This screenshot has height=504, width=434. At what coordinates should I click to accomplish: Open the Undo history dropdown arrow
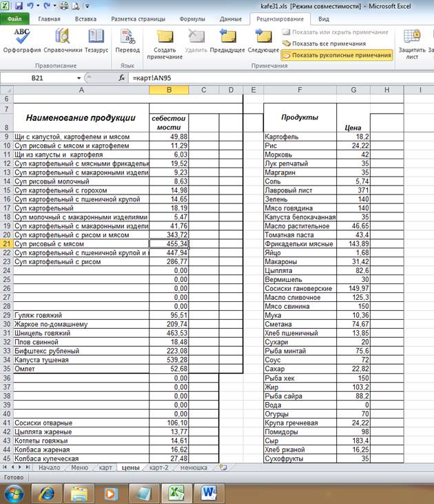(38, 6)
